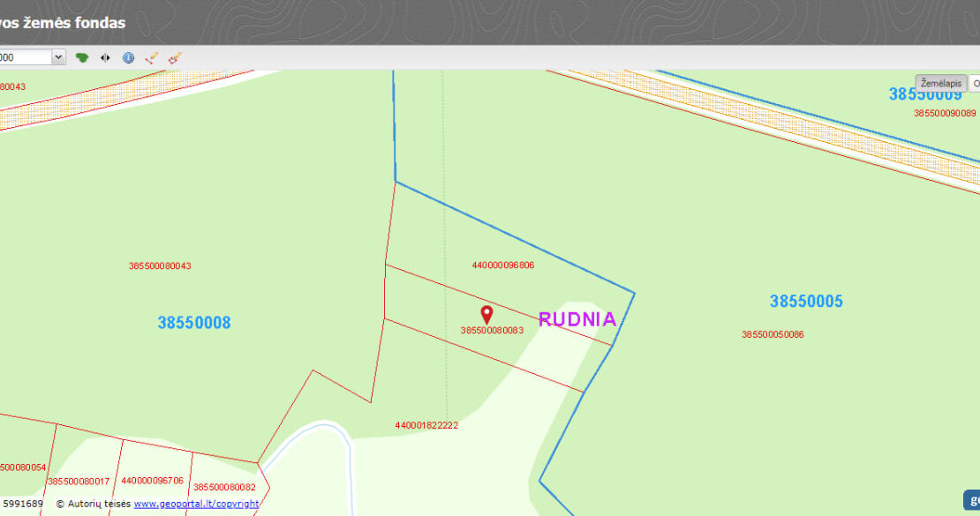Click inside the scale value field
This screenshot has height=516, width=980.
click(x=25, y=57)
